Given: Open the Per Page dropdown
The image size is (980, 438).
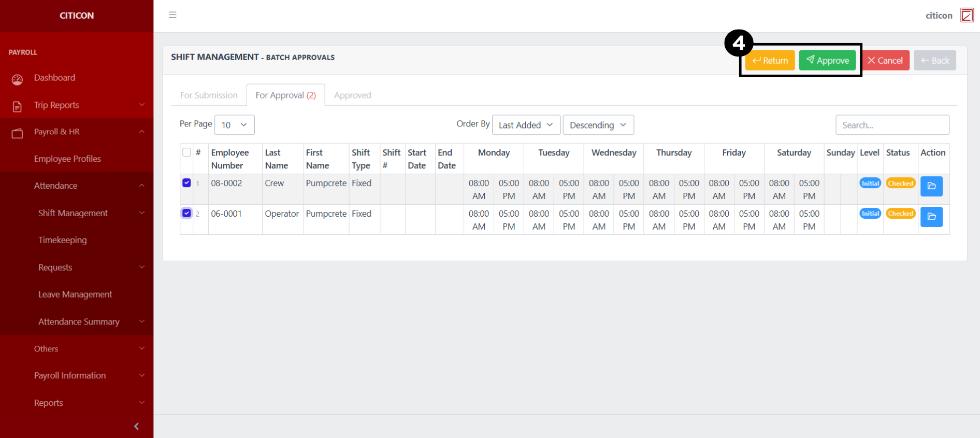Looking at the screenshot, I should pyautogui.click(x=234, y=125).
